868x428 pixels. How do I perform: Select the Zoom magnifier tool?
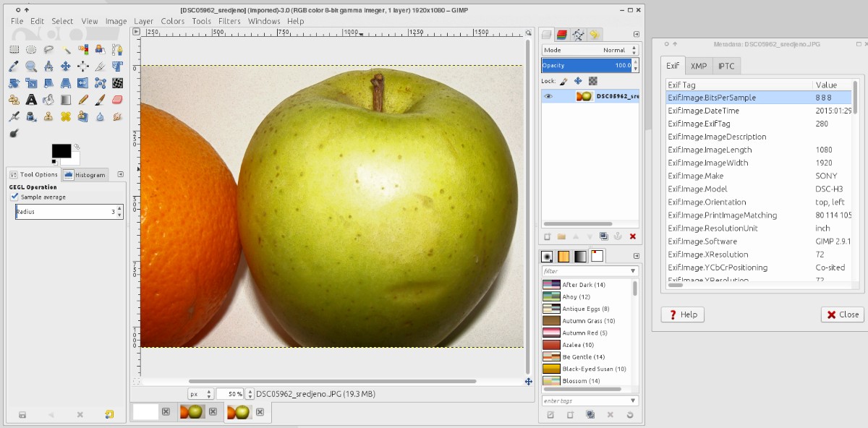point(31,66)
